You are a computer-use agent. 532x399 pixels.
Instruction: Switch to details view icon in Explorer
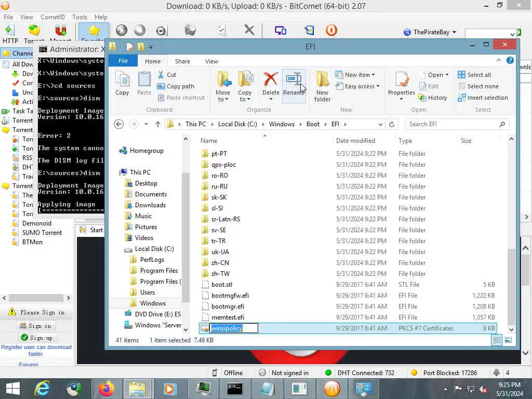497,340
